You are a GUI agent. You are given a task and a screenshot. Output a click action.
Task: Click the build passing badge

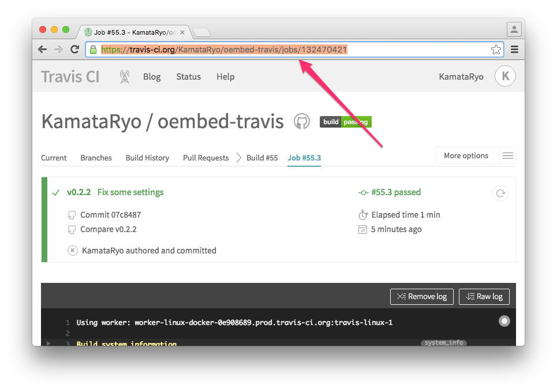click(x=345, y=122)
